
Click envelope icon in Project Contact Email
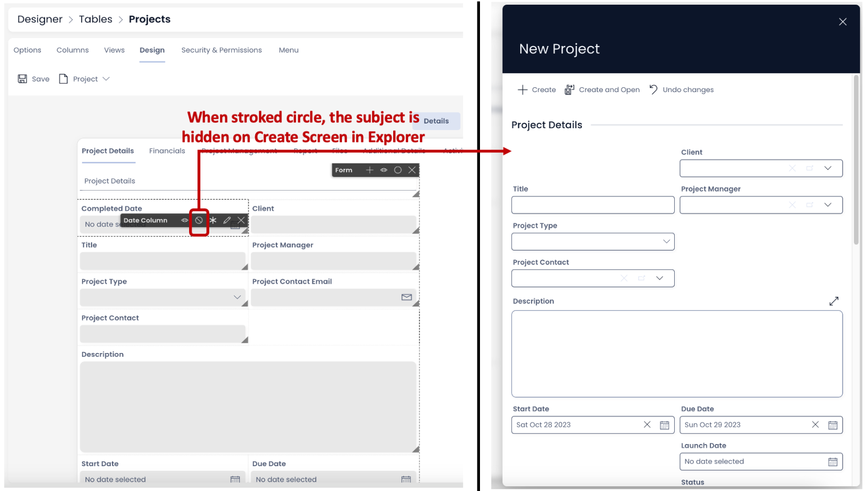point(407,297)
